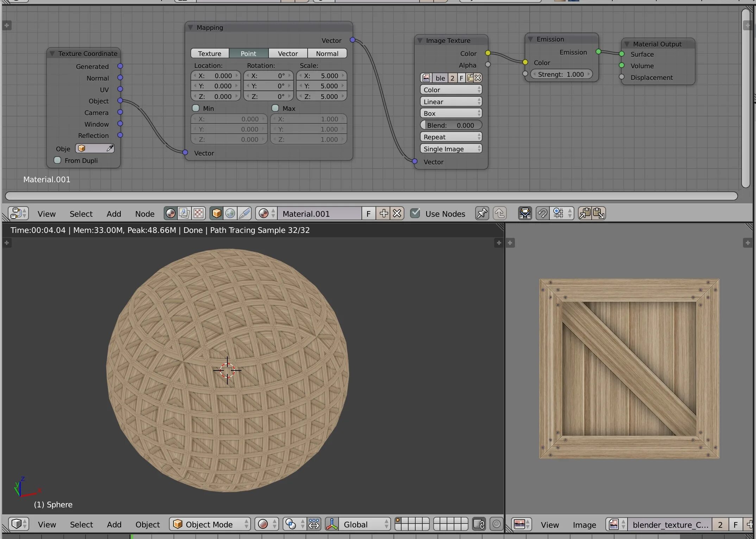
Task: Open the Box projection dropdown
Action: (x=451, y=113)
